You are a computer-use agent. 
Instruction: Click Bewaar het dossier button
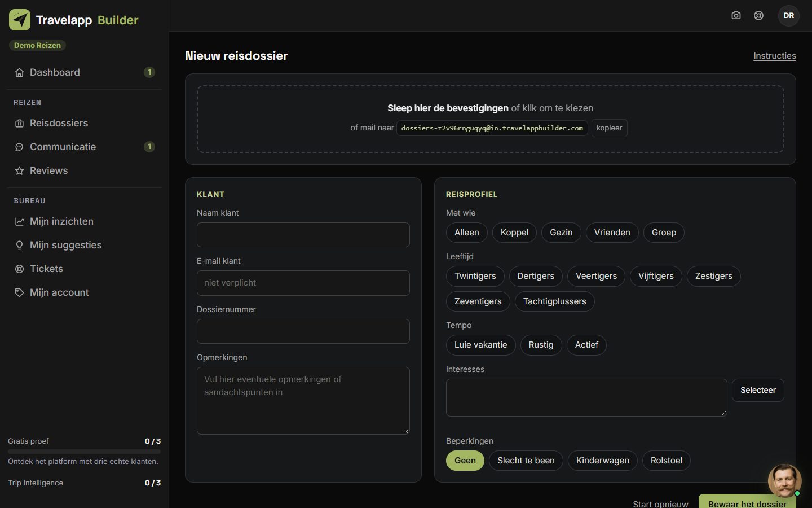click(747, 501)
